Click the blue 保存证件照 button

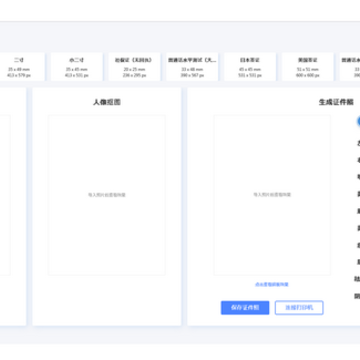[245, 308]
